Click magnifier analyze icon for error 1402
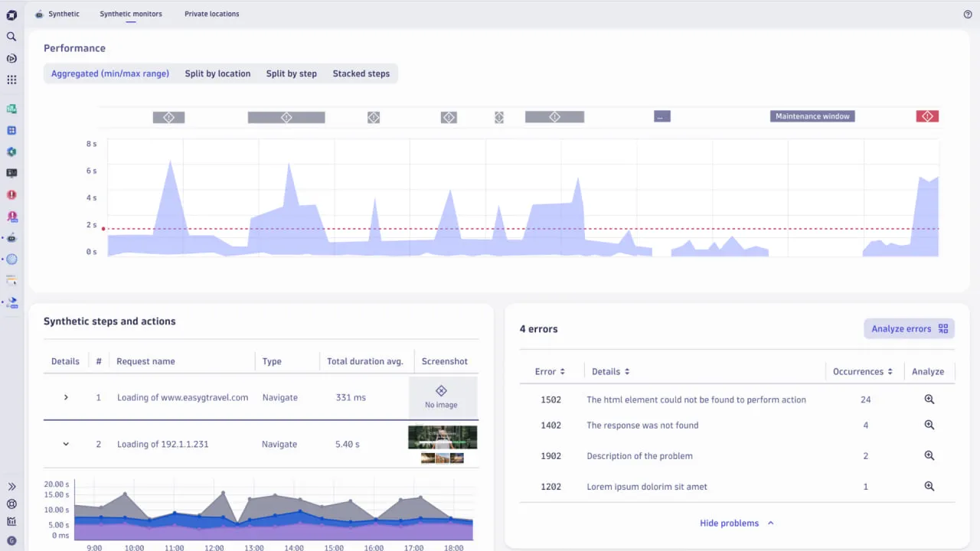 click(x=929, y=425)
